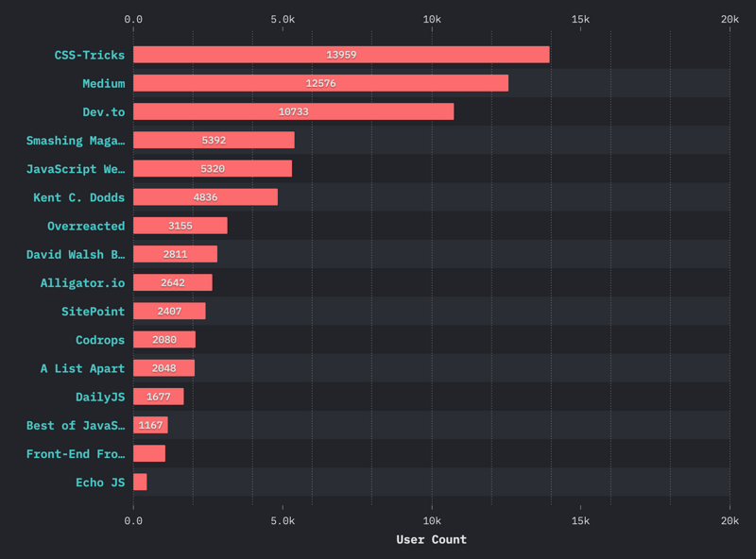This screenshot has width=756, height=559.
Task: Click the 10k tick on the bottom axis
Action: (432, 520)
